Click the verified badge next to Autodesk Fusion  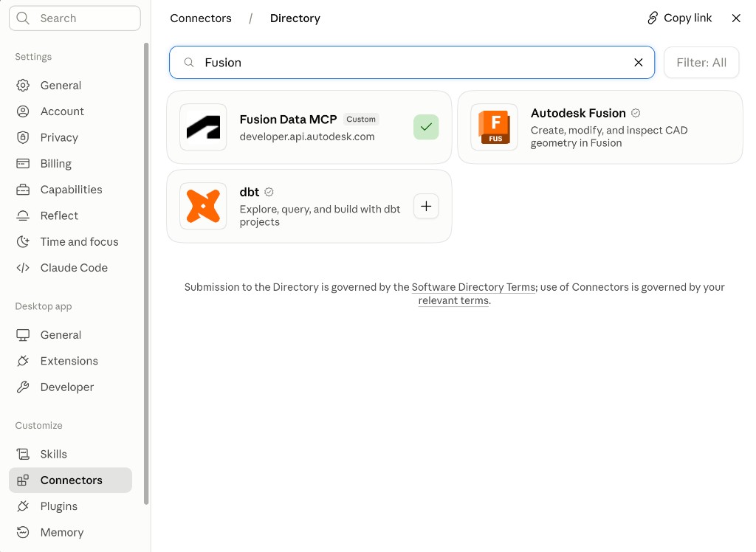click(636, 114)
